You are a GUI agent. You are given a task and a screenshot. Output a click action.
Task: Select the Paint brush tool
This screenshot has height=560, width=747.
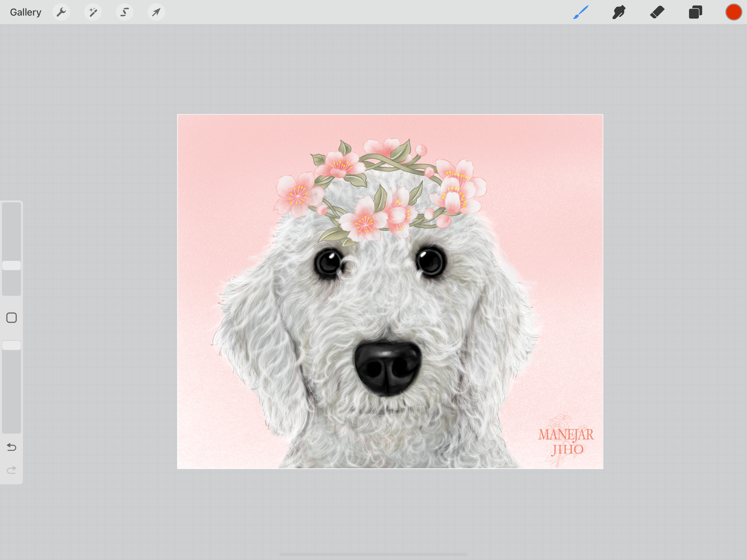tap(581, 12)
